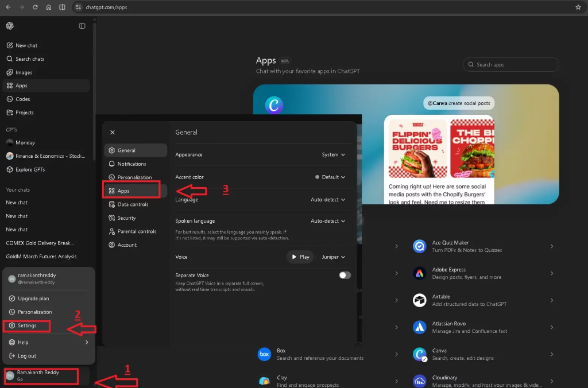Open the Data controls settings tab

133,204
